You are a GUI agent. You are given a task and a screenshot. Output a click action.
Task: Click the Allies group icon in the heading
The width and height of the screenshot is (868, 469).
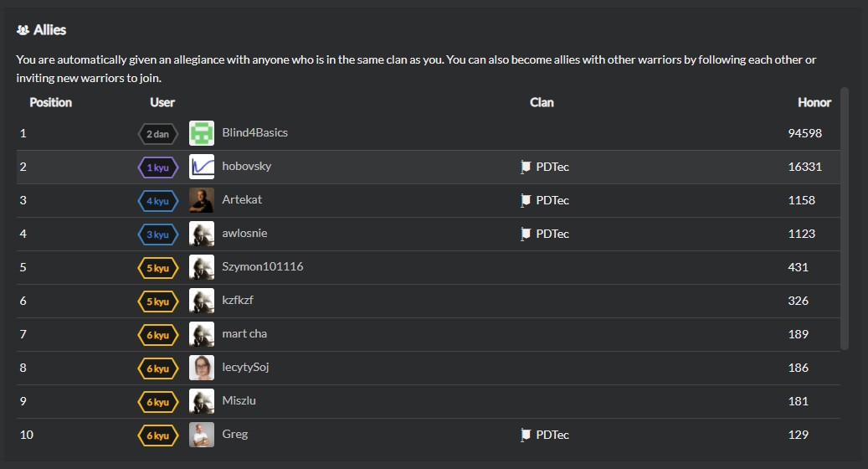(23, 30)
